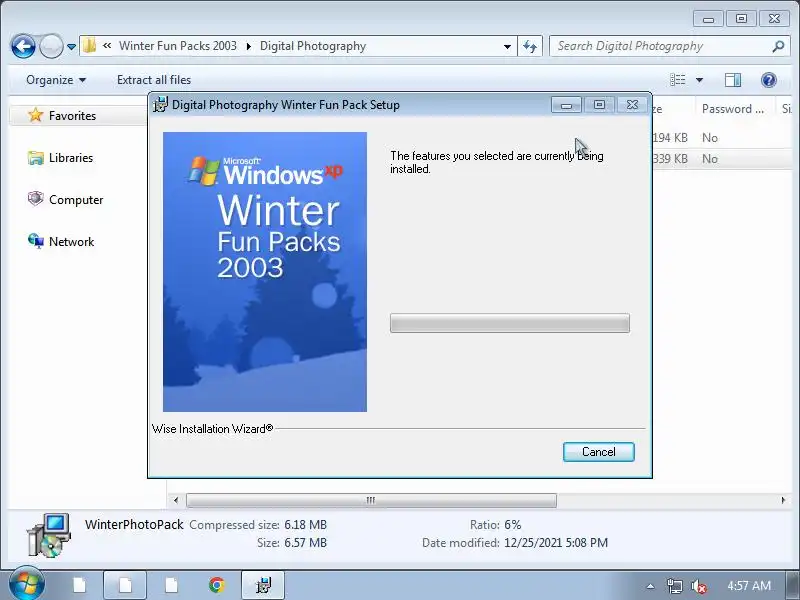Click the 339 KB size cell
The image size is (800, 600).
pyautogui.click(x=670, y=159)
